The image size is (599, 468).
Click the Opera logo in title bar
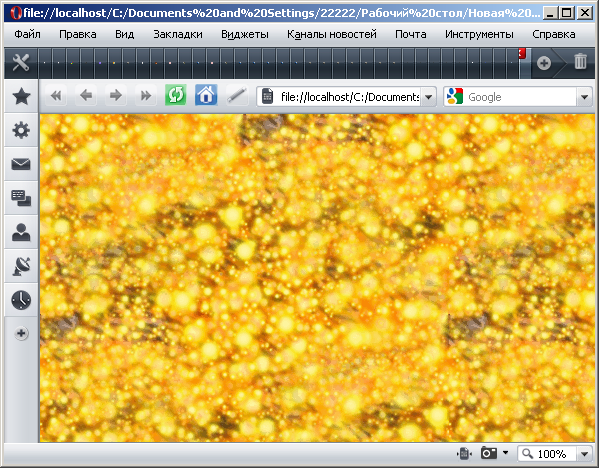(x=15, y=13)
